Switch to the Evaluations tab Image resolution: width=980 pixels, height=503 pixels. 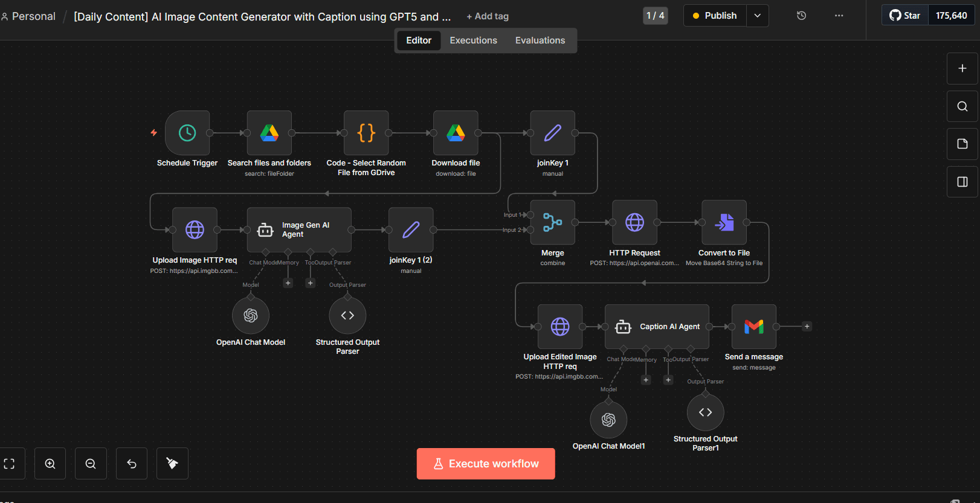pyautogui.click(x=540, y=40)
